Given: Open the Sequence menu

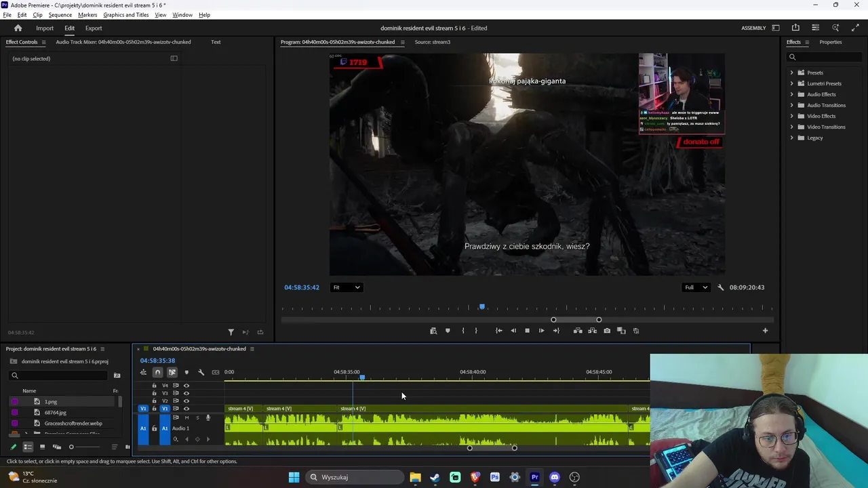Looking at the screenshot, I should [x=60, y=15].
